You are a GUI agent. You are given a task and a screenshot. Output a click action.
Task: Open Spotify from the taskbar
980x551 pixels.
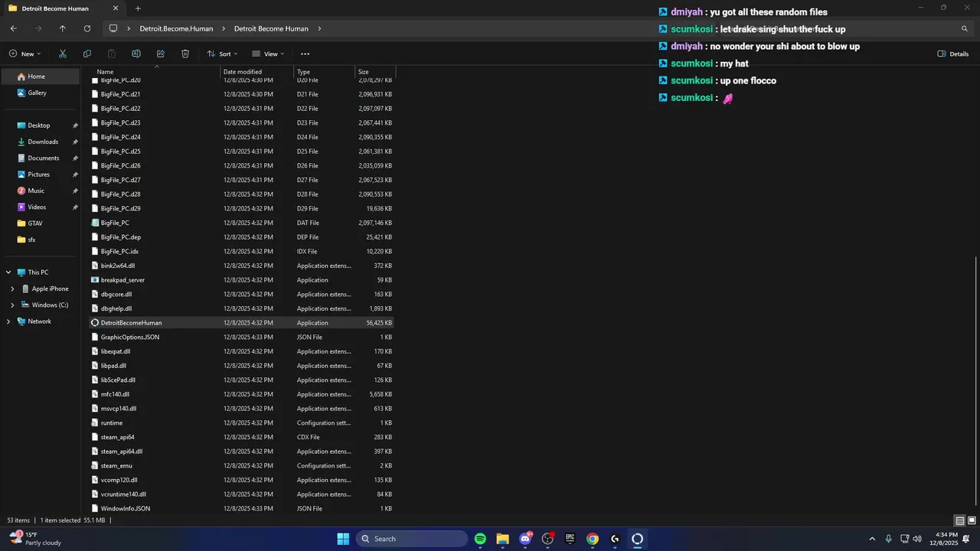[x=480, y=539]
